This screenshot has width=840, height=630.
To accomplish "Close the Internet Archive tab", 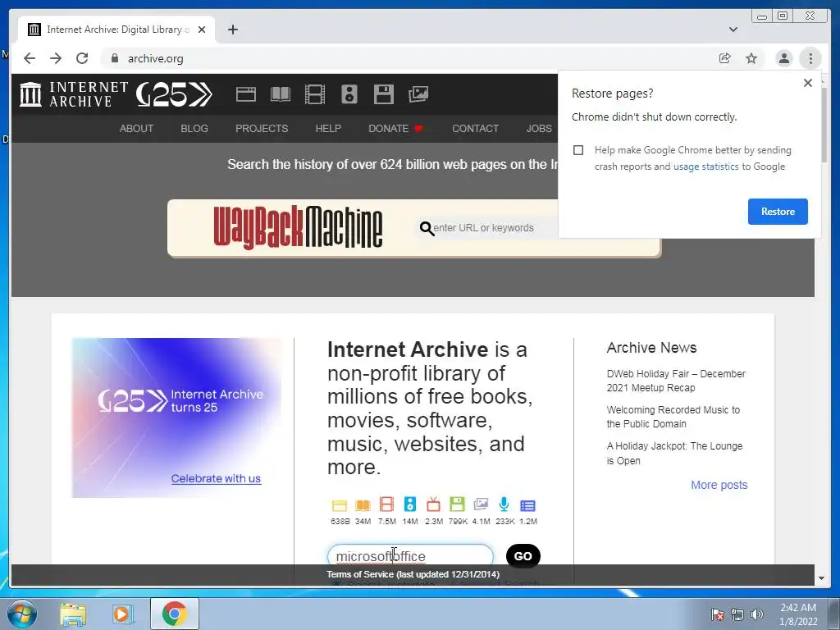I will [x=202, y=30].
